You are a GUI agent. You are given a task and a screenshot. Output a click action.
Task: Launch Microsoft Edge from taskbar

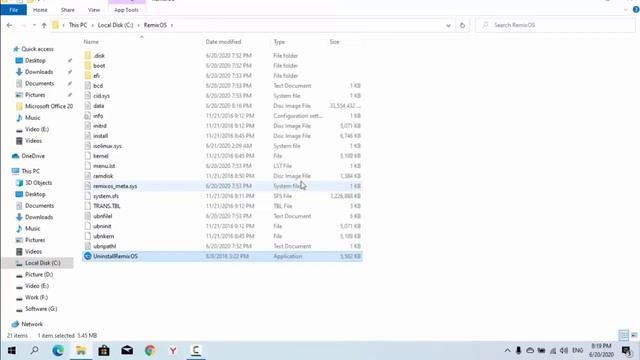[x=58, y=351]
